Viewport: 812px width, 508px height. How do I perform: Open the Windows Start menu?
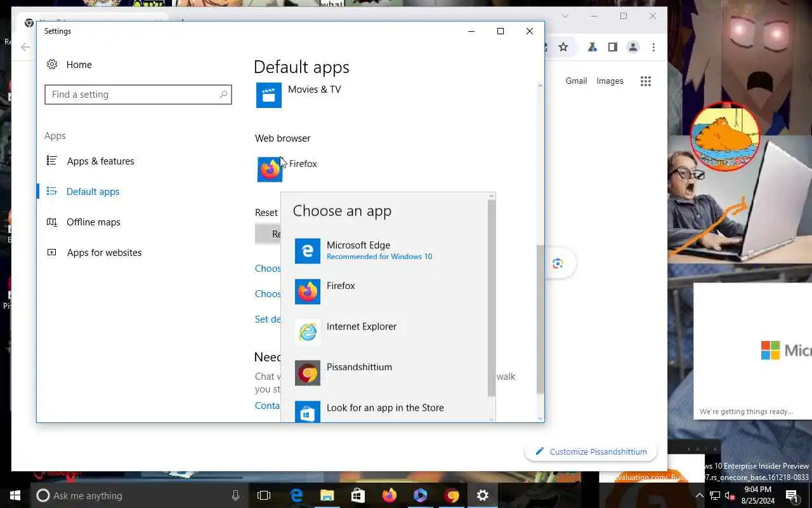coord(15,495)
